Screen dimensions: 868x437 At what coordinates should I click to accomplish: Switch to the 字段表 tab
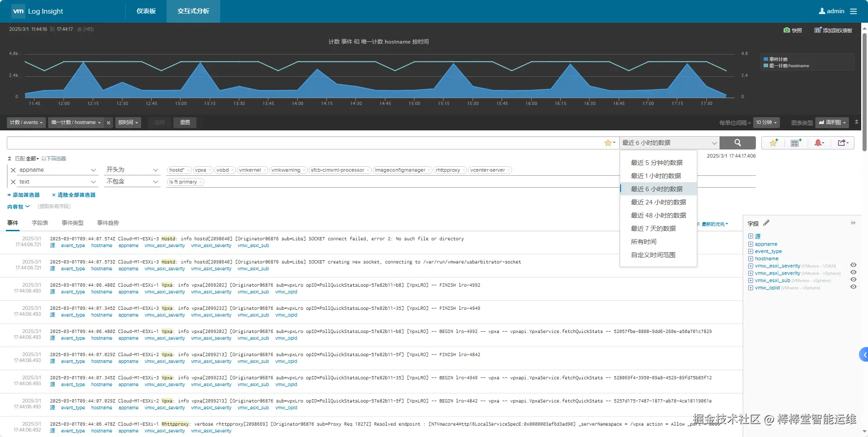click(40, 223)
